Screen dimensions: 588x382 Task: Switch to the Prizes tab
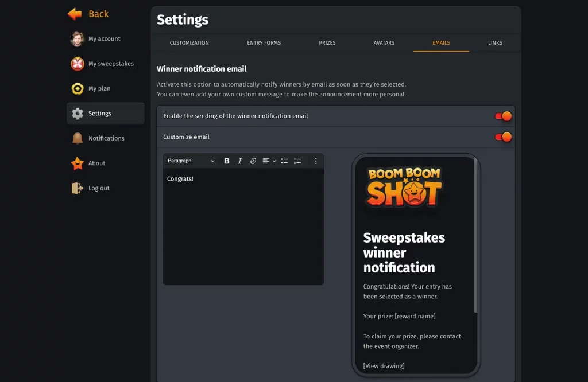point(327,43)
